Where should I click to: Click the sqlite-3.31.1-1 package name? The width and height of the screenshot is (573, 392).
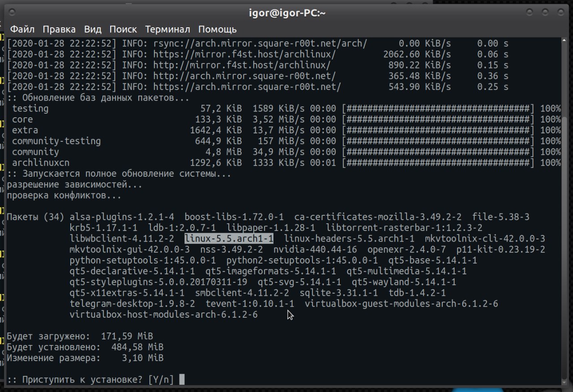pyautogui.click(x=339, y=293)
